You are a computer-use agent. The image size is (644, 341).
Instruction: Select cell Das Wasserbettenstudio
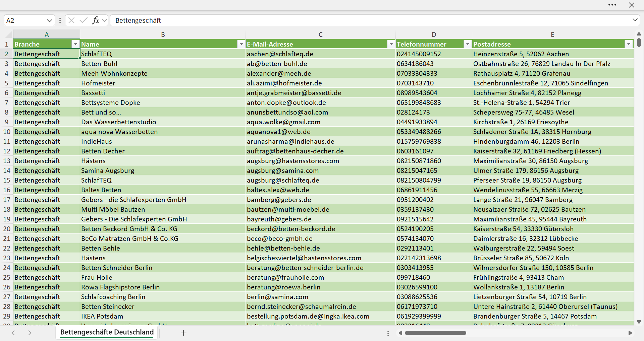click(x=163, y=122)
